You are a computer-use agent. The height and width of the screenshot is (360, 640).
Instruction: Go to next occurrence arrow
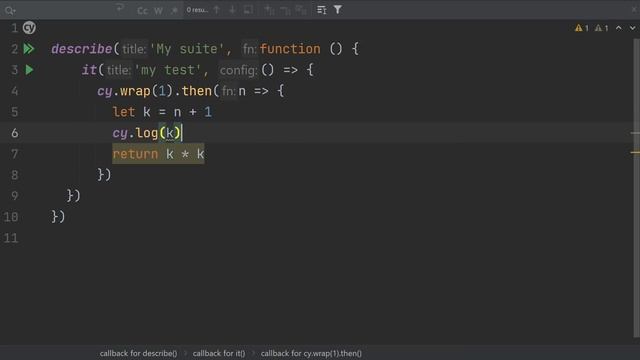pos(232,10)
